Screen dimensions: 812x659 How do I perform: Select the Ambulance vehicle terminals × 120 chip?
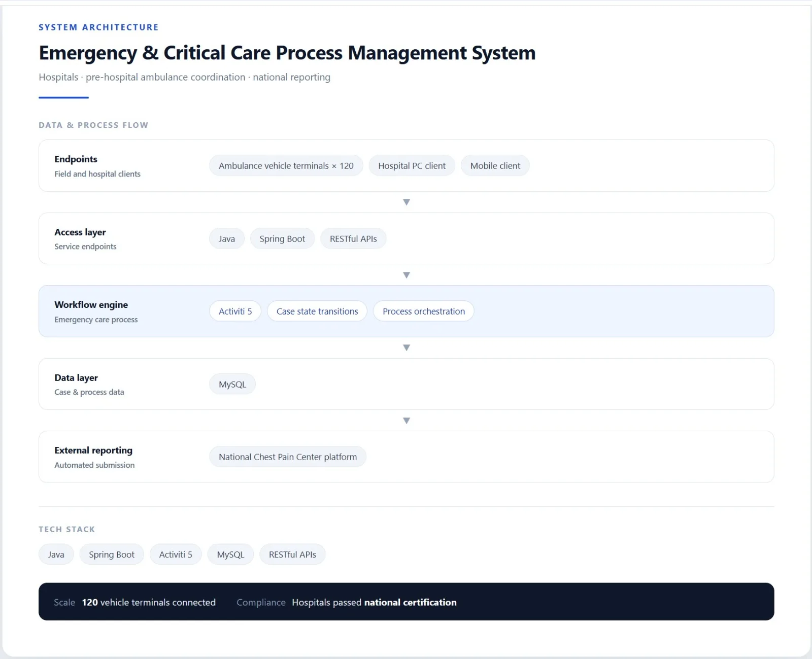coord(286,166)
